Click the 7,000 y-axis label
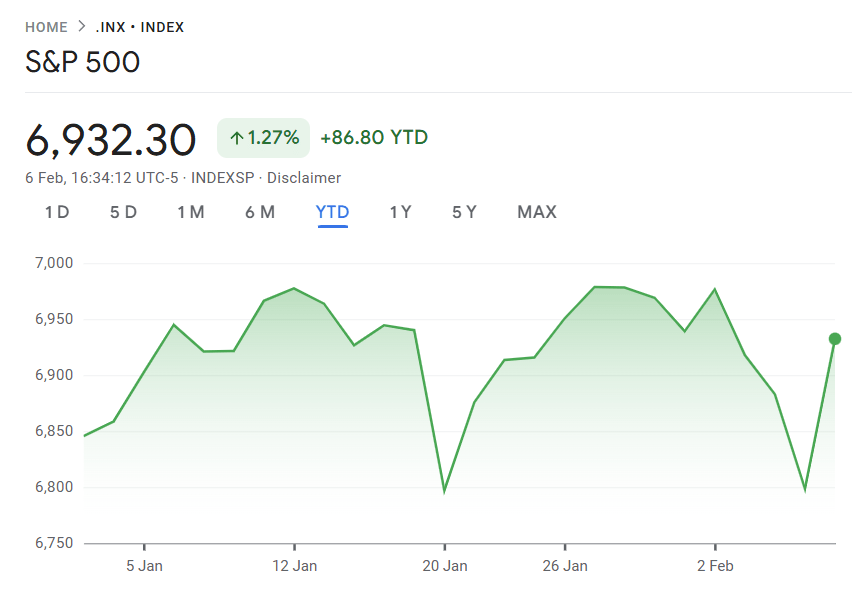This screenshot has width=852, height=597. tap(54, 263)
